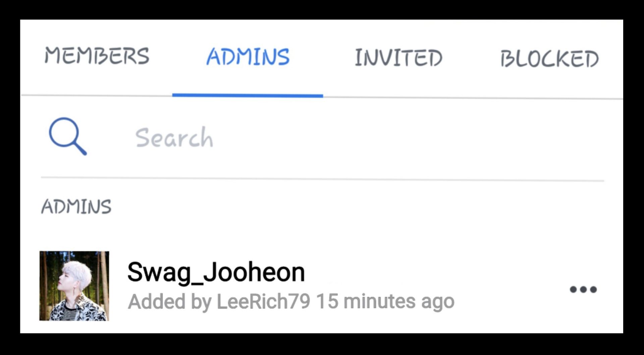Select the ADMINS tab
Image resolution: width=644 pixels, height=355 pixels.
(x=248, y=56)
